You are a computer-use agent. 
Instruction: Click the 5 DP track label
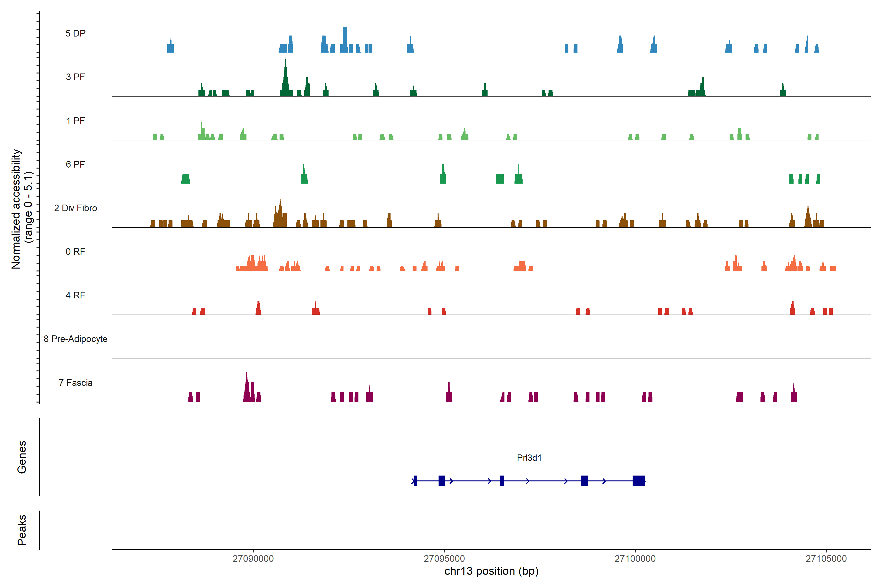[75, 33]
